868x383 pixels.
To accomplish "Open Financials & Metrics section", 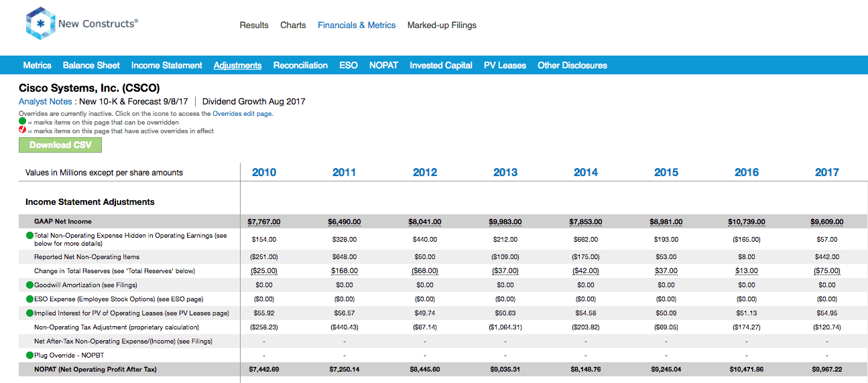I will [x=357, y=25].
